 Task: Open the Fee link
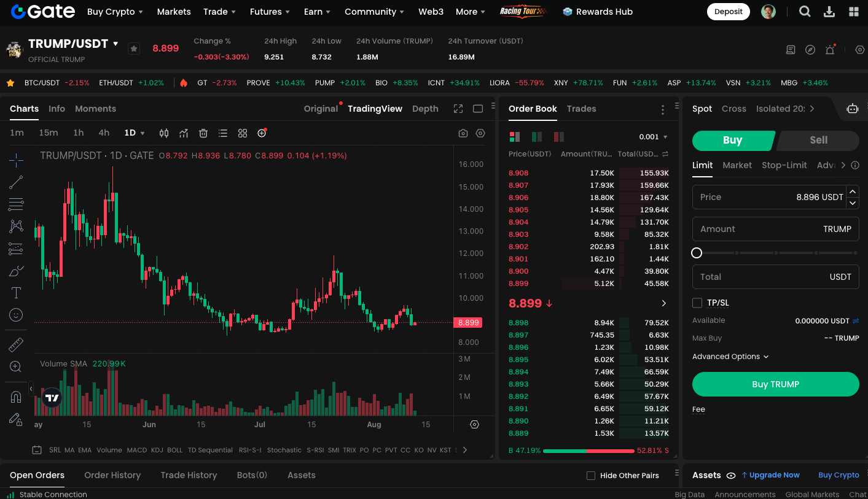coord(698,409)
